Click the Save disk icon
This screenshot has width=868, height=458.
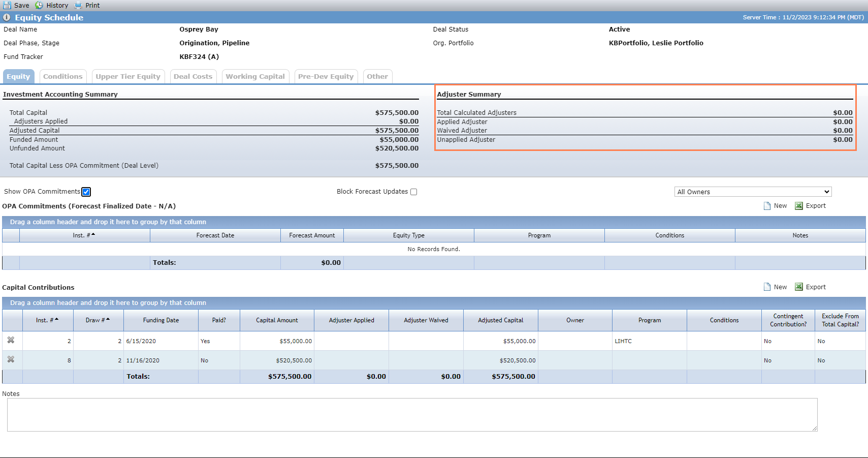click(x=7, y=5)
